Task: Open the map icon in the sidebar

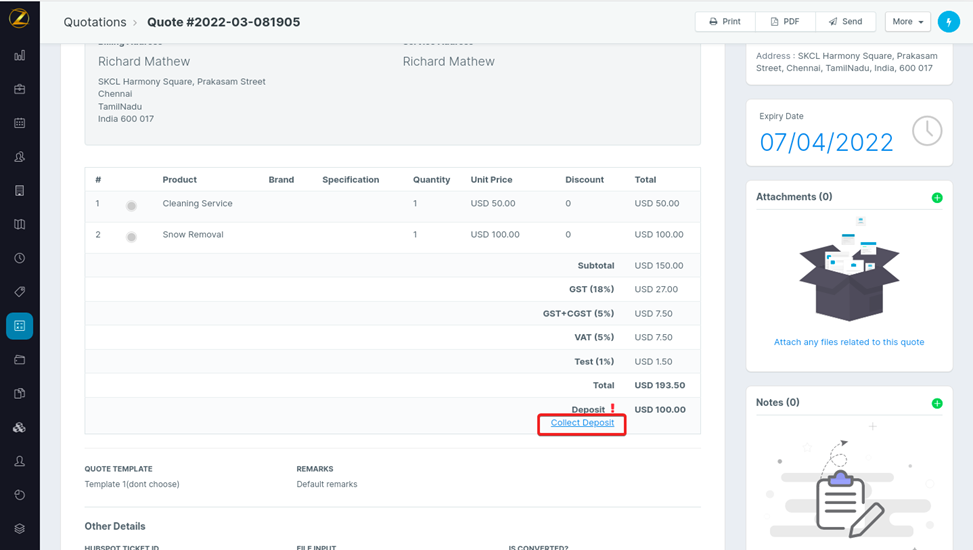Action: point(19,225)
